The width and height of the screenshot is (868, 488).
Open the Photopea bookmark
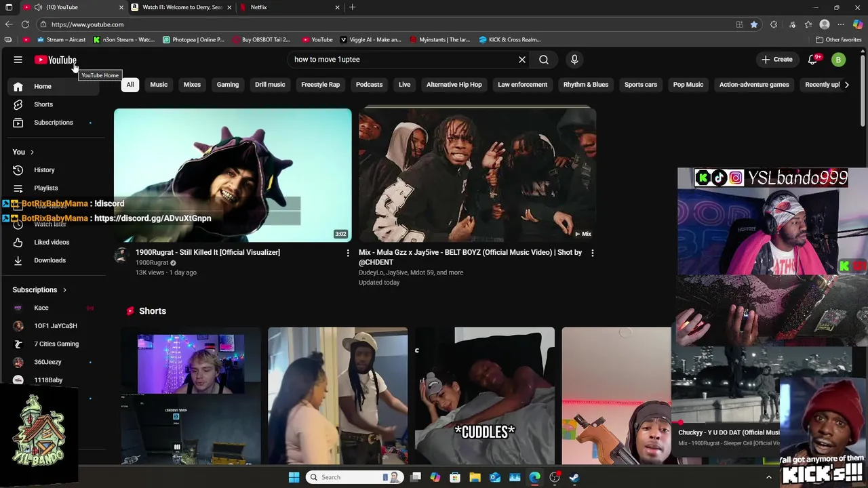coord(193,40)
